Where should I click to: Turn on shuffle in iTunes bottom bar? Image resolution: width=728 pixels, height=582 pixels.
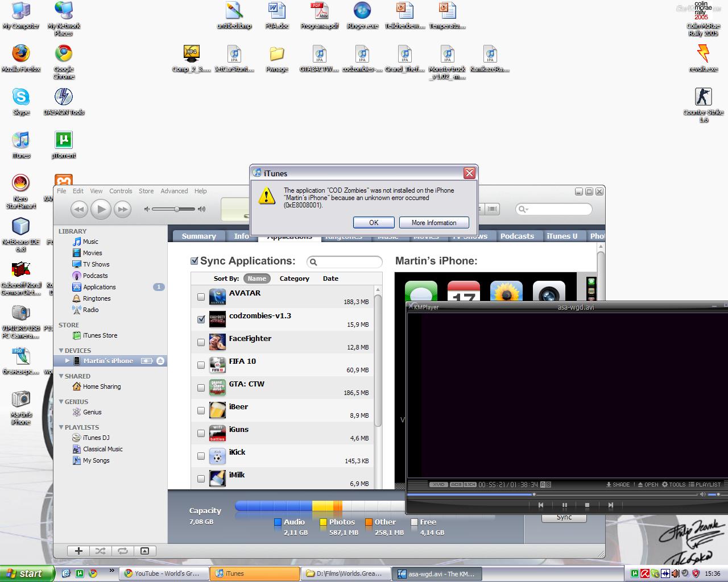coord(100,551)
